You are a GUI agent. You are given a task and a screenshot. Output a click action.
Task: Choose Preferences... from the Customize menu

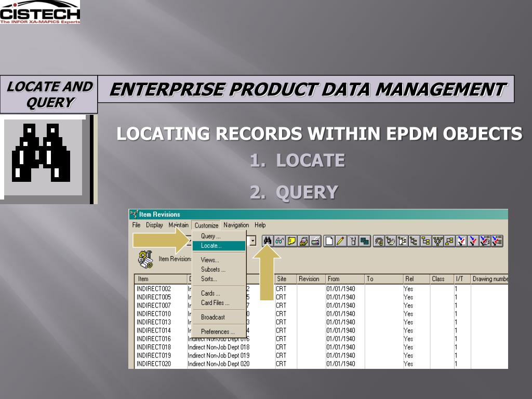pyautogui.click(x=219, y=332)
